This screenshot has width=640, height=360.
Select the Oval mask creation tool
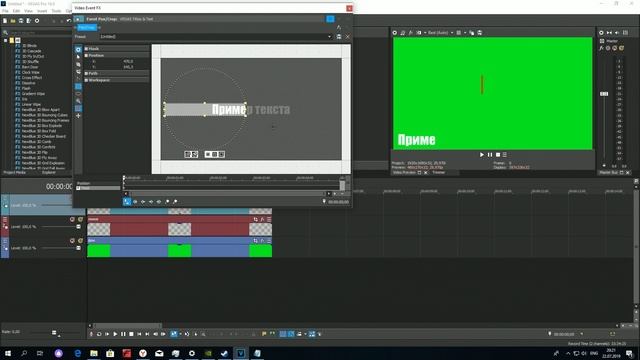click(78, 94)
